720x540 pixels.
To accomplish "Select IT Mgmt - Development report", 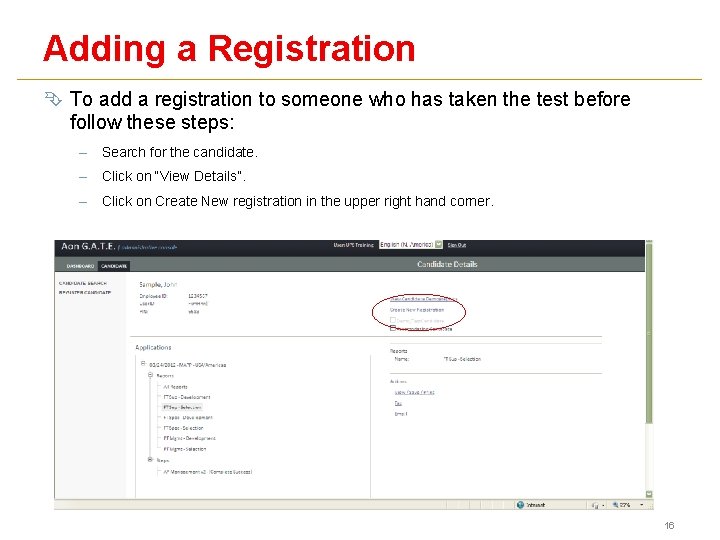I will click(x=190, y=439).
